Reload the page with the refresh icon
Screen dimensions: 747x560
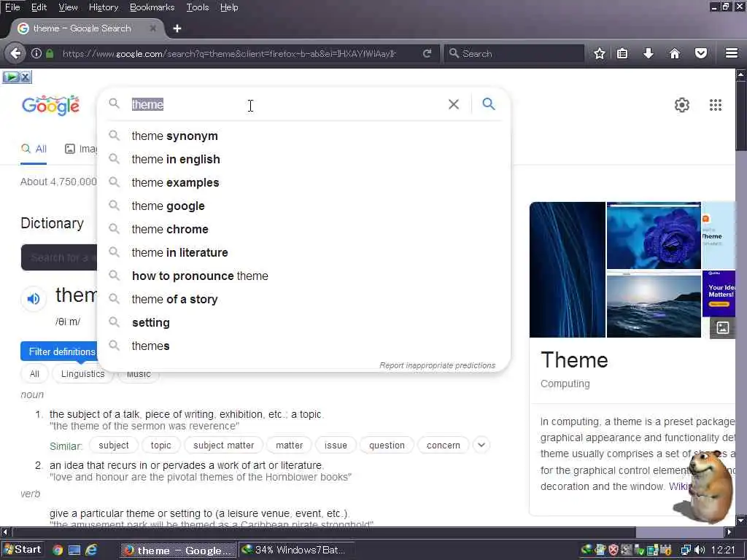(x=427, y=53)
